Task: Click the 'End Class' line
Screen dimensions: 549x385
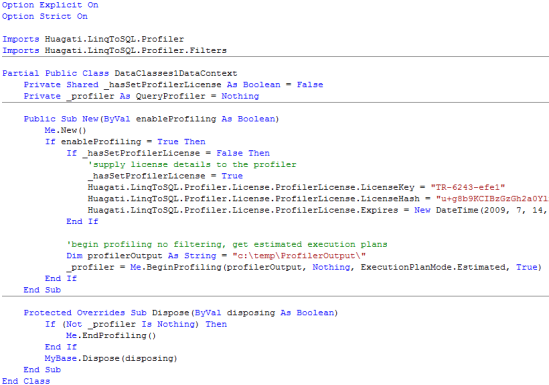Action: click(x=26, y=381)
